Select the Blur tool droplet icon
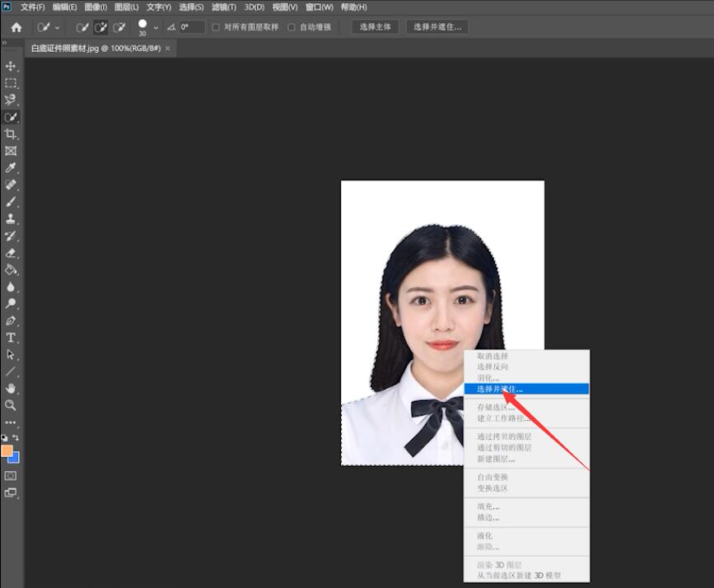Viewport: 714px width, 588px height. click(11, 287)
